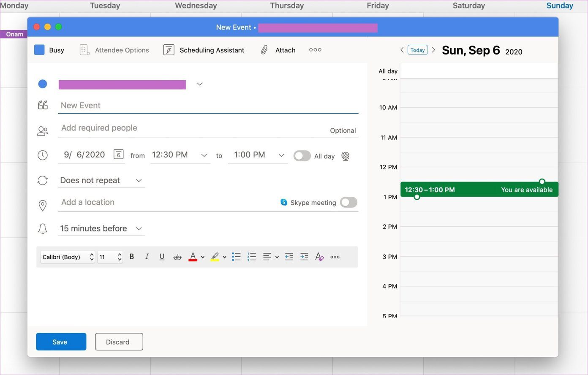Click the repeat recurrence icon

(x=43, y=180)
